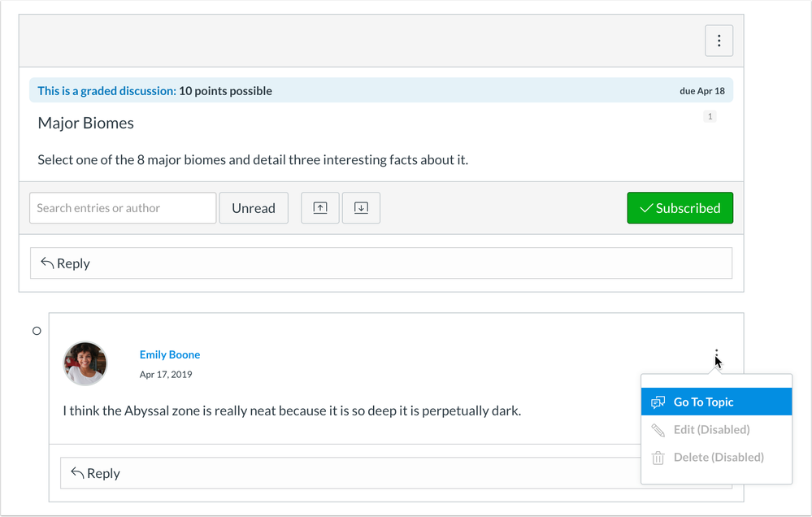
Task: Click the 'Major Biomes' title
Action: (86, 123)
